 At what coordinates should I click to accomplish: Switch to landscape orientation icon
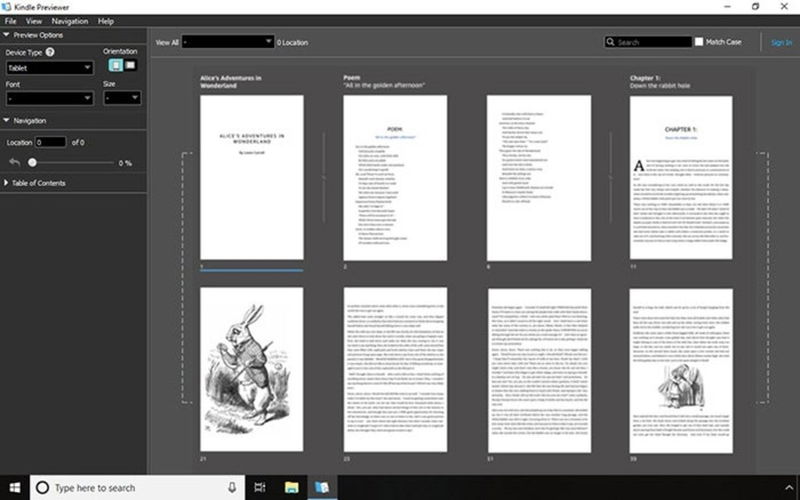click(130, 65)
